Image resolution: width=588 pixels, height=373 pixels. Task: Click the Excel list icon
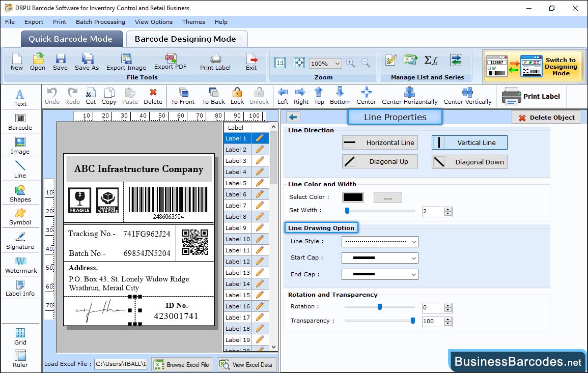411,60
